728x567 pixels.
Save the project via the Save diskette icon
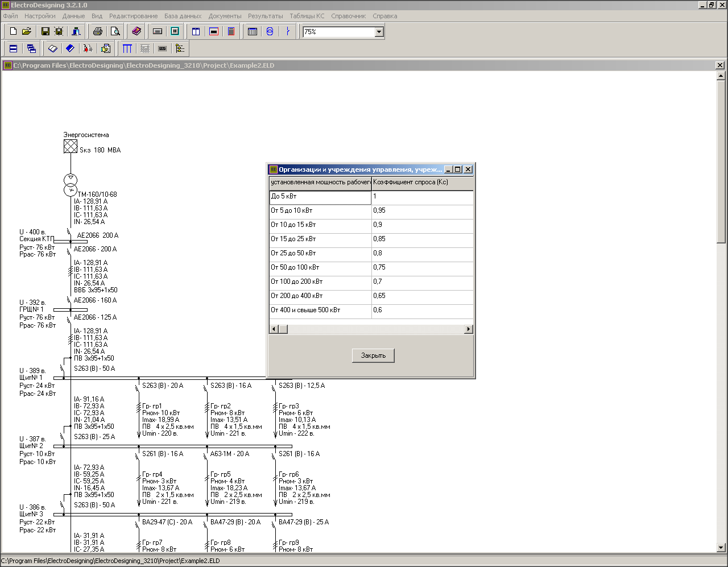tap(45, 31)
